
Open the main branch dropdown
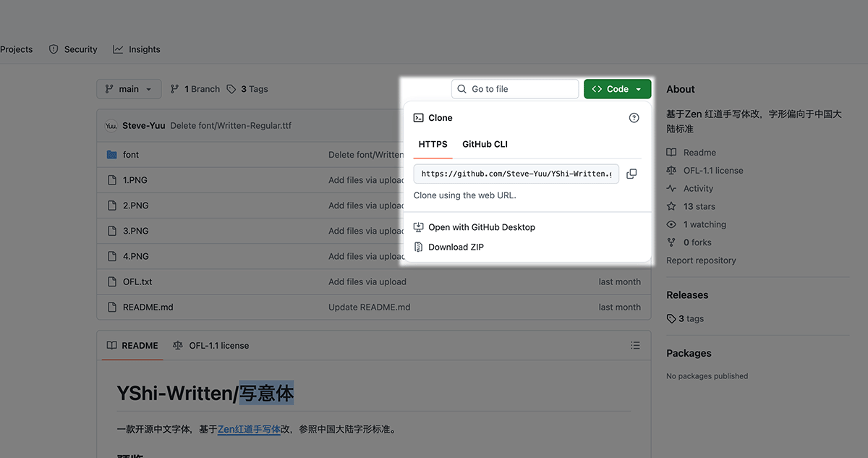point(129,89)
